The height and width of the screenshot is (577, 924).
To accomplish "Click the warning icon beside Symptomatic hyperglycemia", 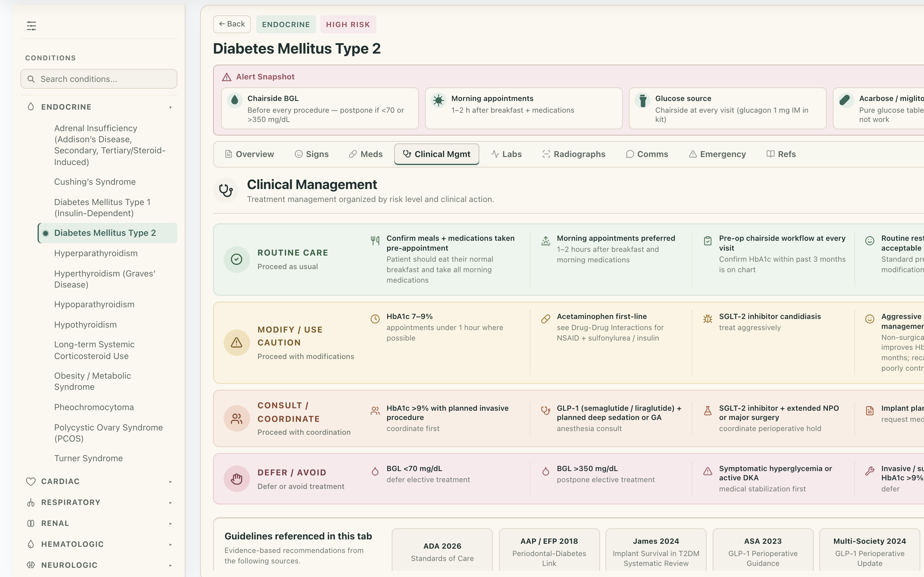I will [x=708, y=471].
